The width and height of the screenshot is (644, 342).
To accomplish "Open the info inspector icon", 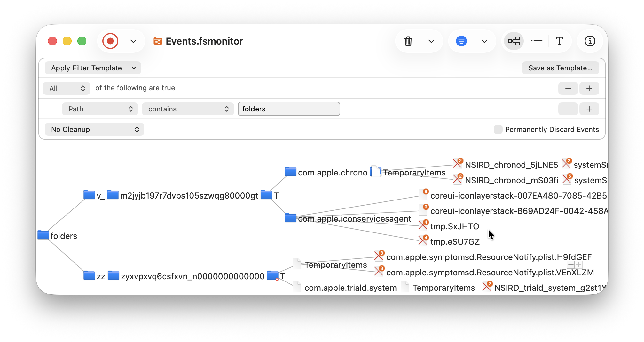I will 590,41.
